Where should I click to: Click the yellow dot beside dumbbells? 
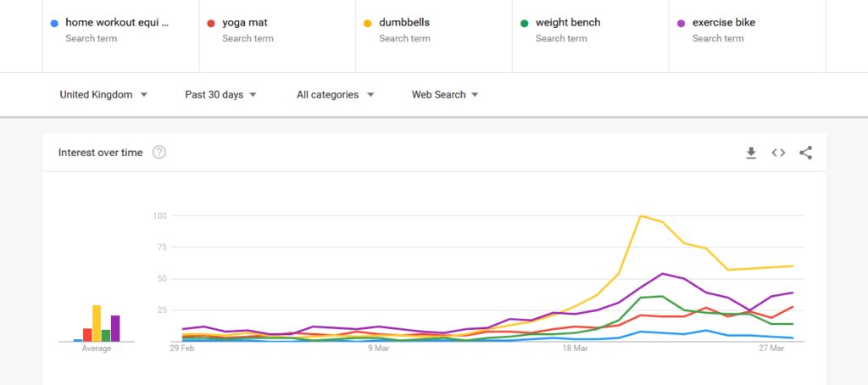click(368, 24)
